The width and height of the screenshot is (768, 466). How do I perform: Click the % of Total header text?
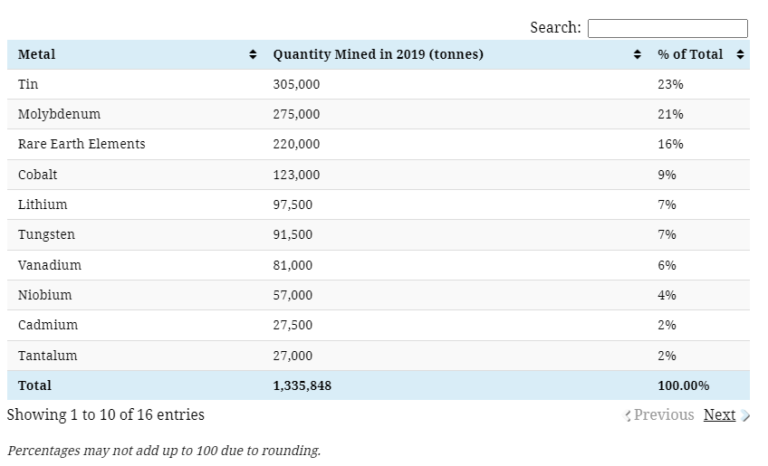click(690, 54)
